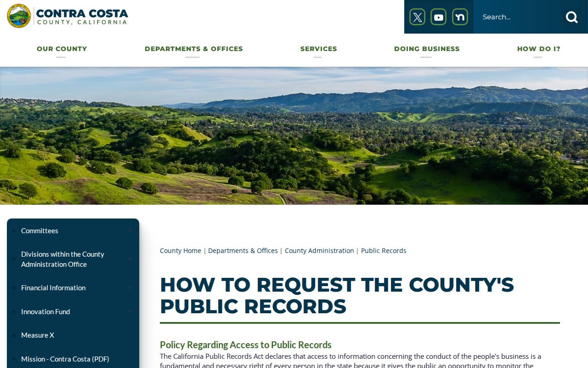This screenshot has width=588, height=368.
Task: Go to Departments & Offices breadcrumb
Action: pos(243,251)
